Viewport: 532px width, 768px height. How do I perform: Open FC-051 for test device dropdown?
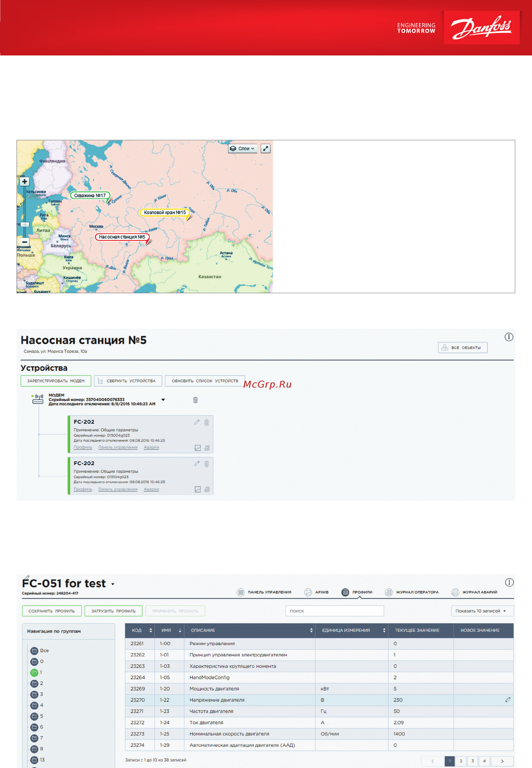[x=113, y=584]
